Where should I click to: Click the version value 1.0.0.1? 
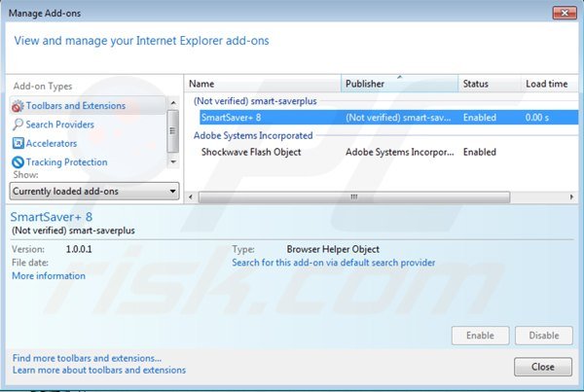coord(79,249)
